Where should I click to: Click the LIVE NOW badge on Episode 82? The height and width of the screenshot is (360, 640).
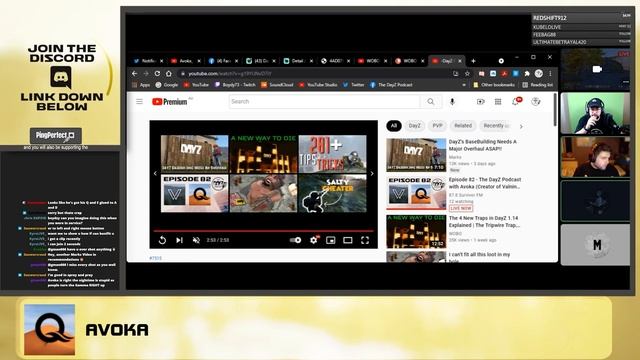click(x=461, y=208)
